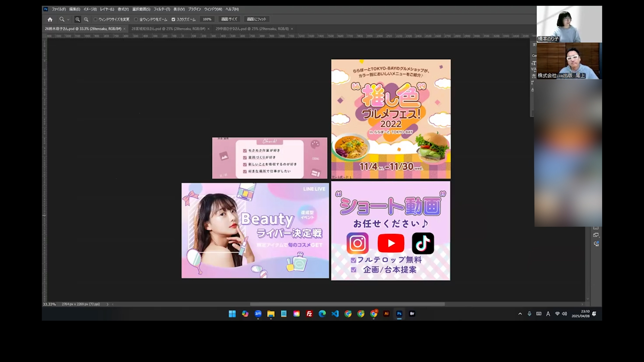Select the Zoom Out magnifier icon

point(86,19)
